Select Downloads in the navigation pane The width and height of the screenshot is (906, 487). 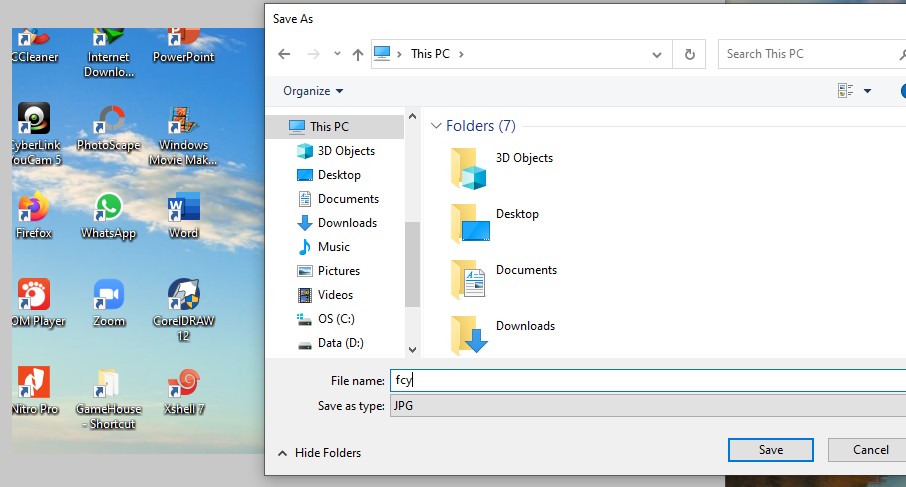pyautogui.click(x=347, y=223)
